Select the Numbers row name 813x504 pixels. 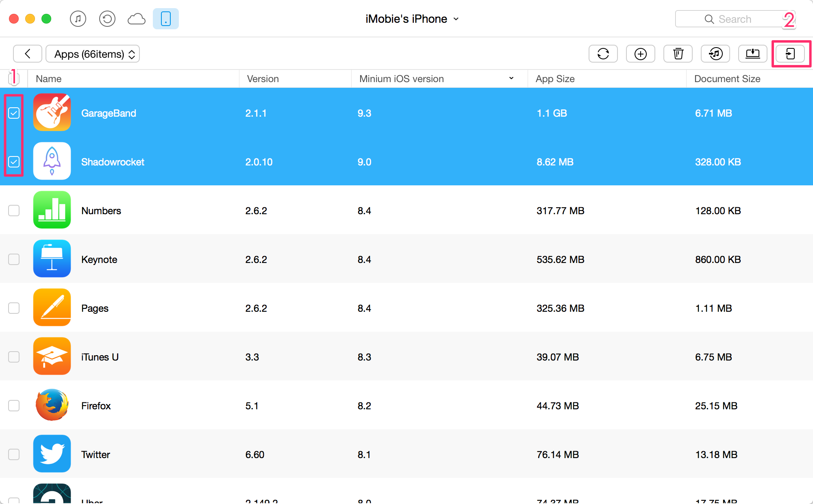pos(101,211)
